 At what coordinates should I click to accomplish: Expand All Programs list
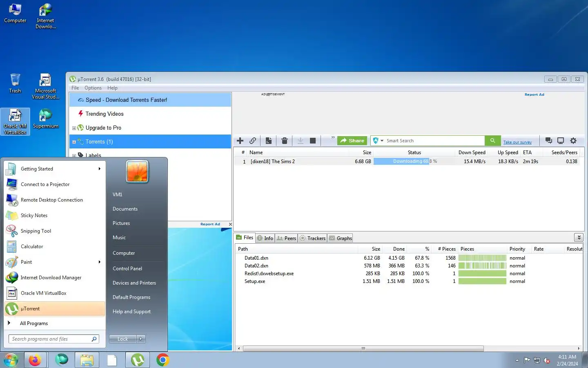(55, 323)
